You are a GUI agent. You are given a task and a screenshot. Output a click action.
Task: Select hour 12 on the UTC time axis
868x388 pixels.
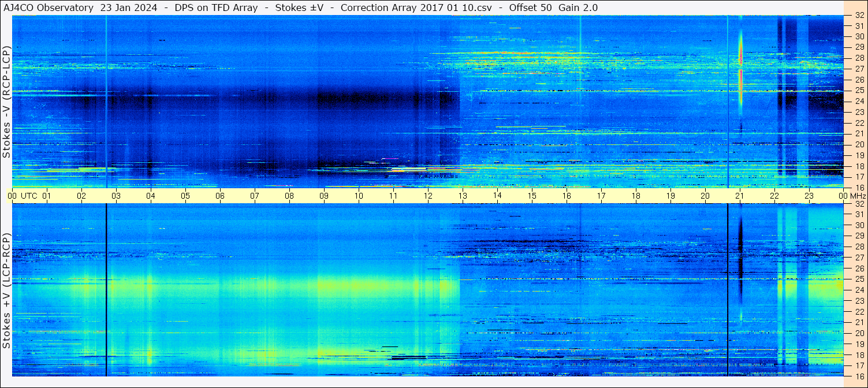click(428, 196)
